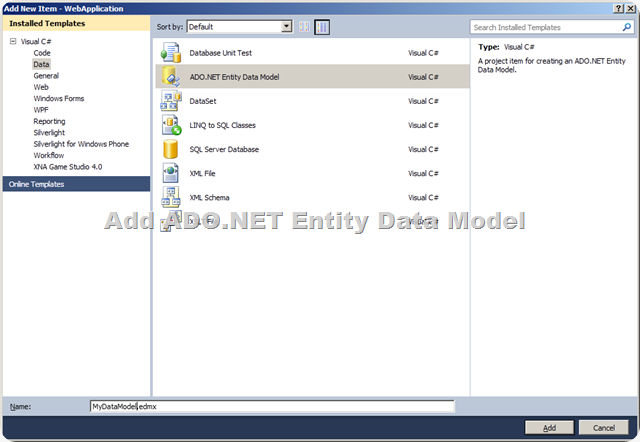Select the 'LINQ to SQL Classes' row text
This screenshot has height=442, width=640.
point(222,125)
